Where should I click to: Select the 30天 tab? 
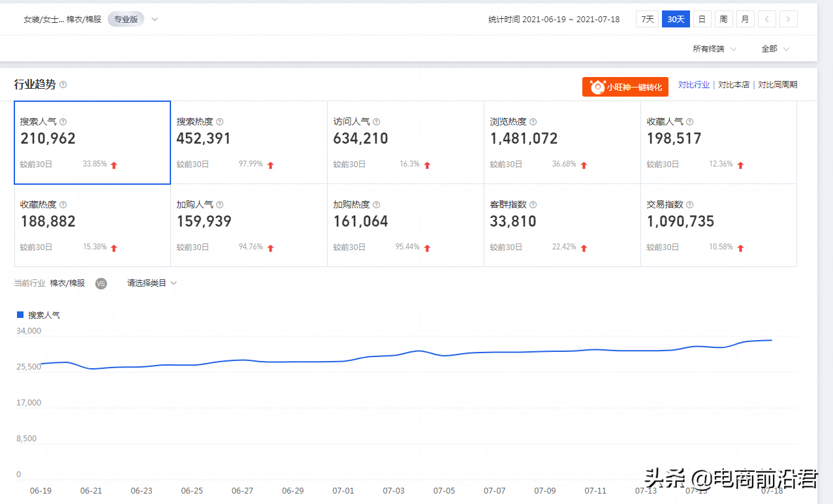tap(676, 19)
